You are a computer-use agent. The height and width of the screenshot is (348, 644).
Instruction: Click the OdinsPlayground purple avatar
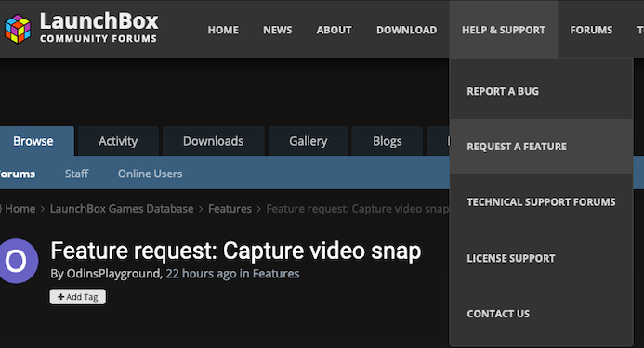tap(18, 261)
